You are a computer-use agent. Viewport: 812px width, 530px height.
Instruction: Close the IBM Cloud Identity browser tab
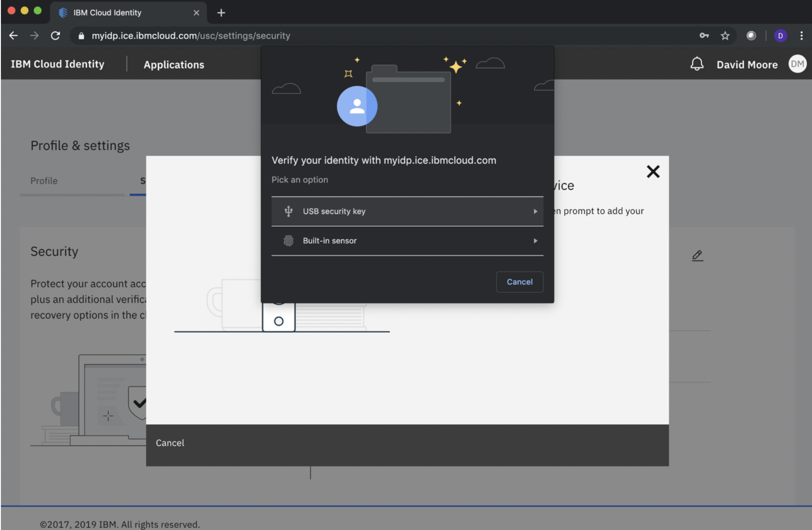pyautogui.click(x=196, y=13)
